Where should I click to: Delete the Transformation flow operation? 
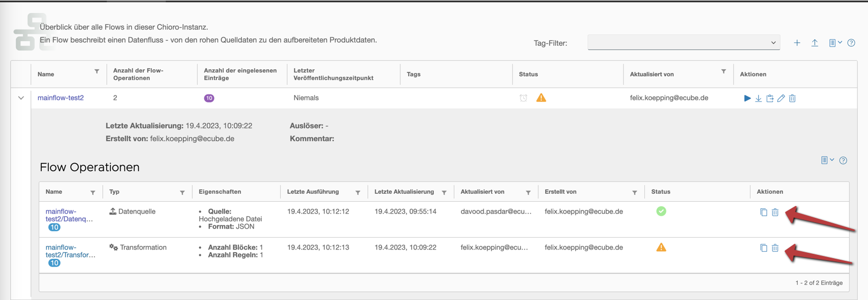(x=775, y=248)
